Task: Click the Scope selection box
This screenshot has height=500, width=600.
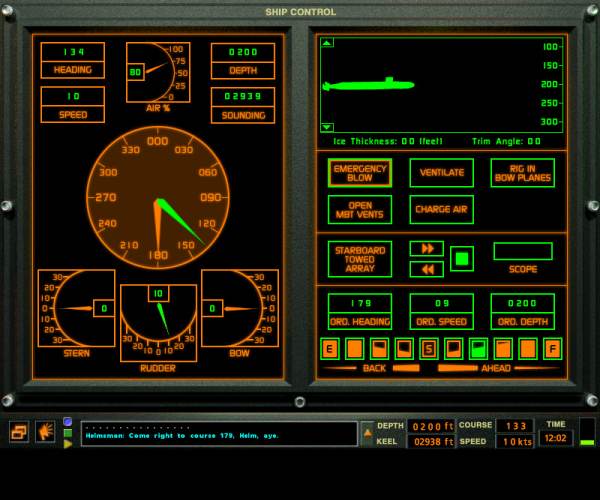Action: coord(523,251)
